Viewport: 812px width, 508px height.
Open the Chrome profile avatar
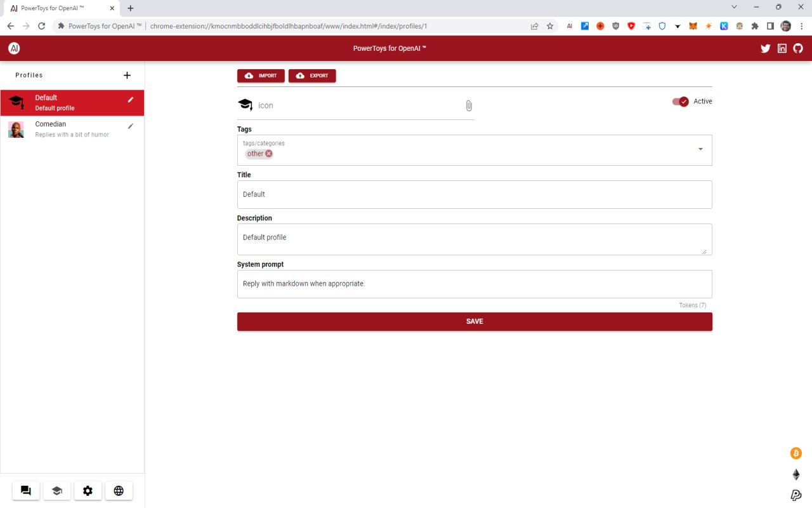[785, 26]
